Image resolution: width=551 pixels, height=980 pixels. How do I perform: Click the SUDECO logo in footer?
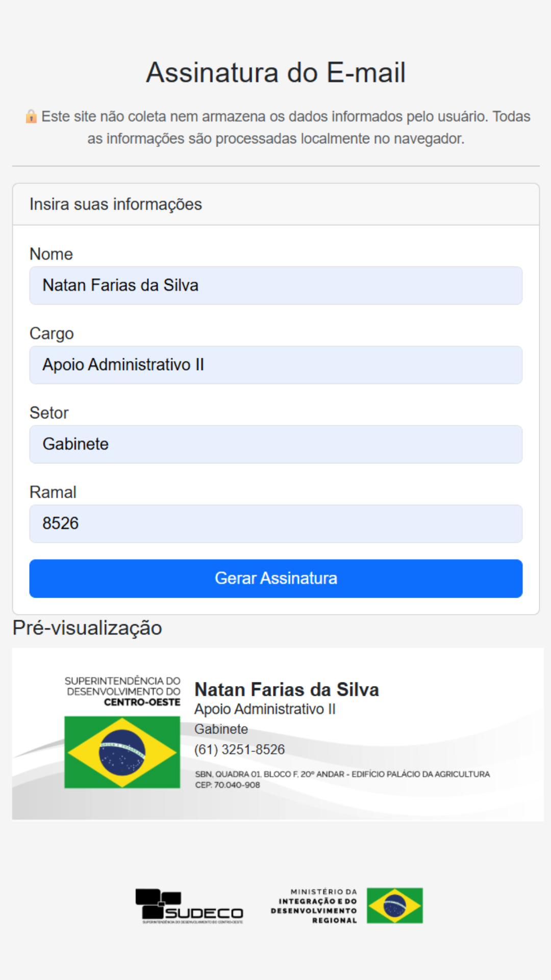189,906
